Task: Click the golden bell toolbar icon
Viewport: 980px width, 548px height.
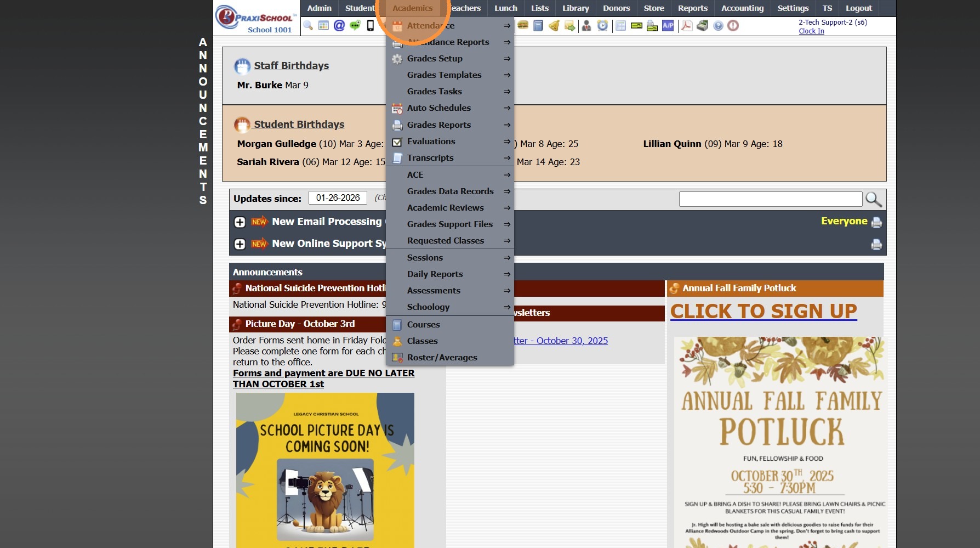Action: 554,26
